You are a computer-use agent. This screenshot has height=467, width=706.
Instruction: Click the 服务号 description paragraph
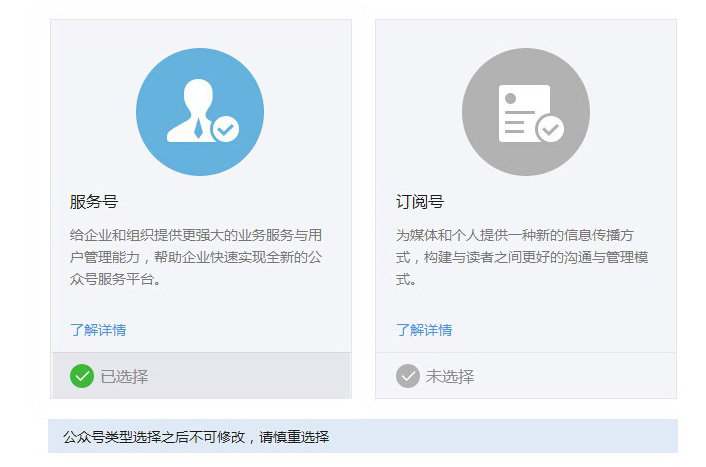coord(196,257)
